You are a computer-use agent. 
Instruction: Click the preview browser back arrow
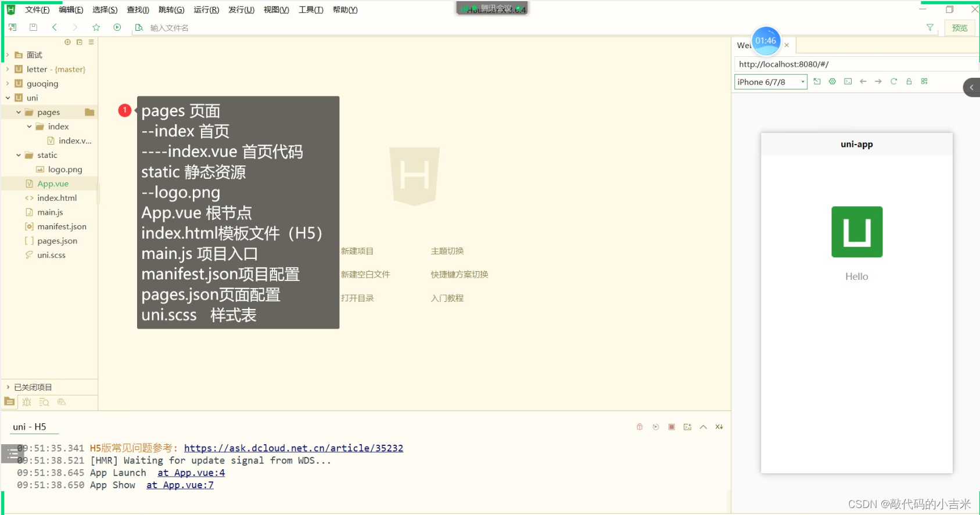click(863, 81)
